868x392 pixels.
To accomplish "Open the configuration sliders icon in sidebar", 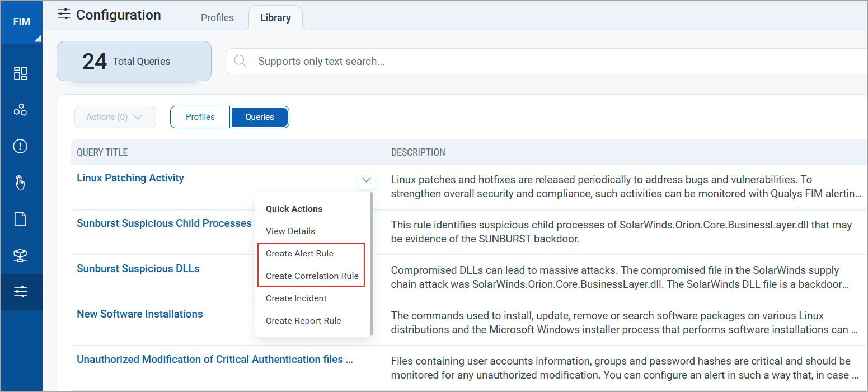I will (x=21, y=292).
